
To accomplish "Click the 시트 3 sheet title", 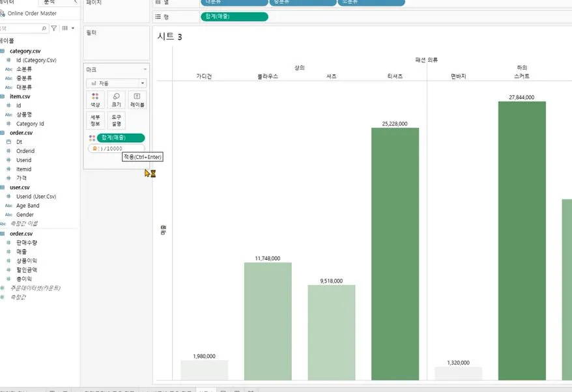I will click(169, 36).
